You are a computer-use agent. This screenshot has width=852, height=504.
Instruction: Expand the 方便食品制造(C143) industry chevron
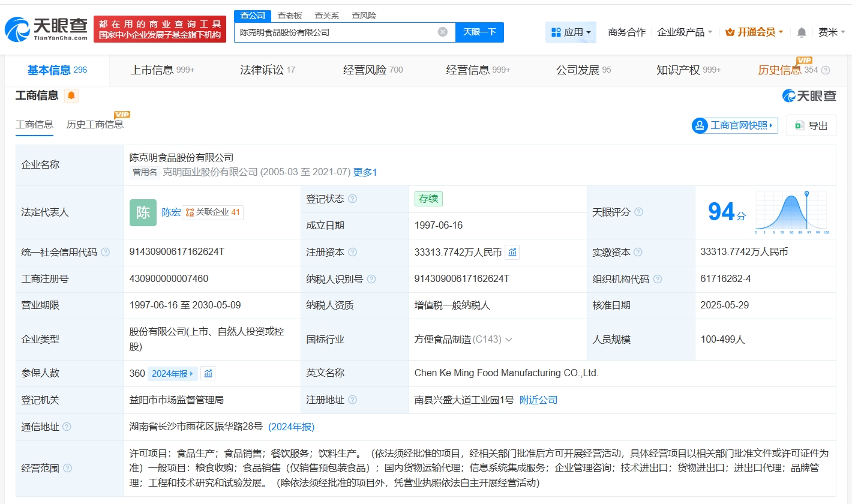(x=509, y=340)
